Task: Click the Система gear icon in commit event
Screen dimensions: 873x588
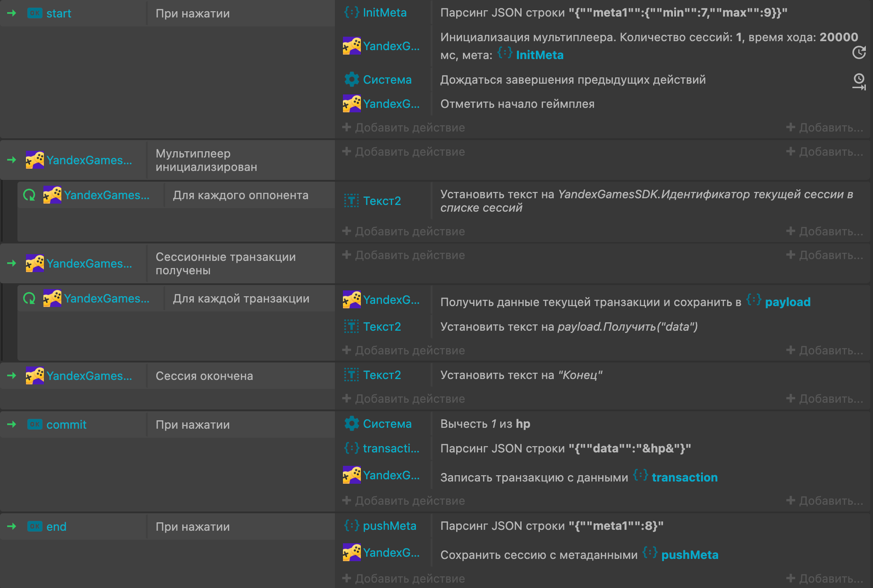Action: (351, 424)
